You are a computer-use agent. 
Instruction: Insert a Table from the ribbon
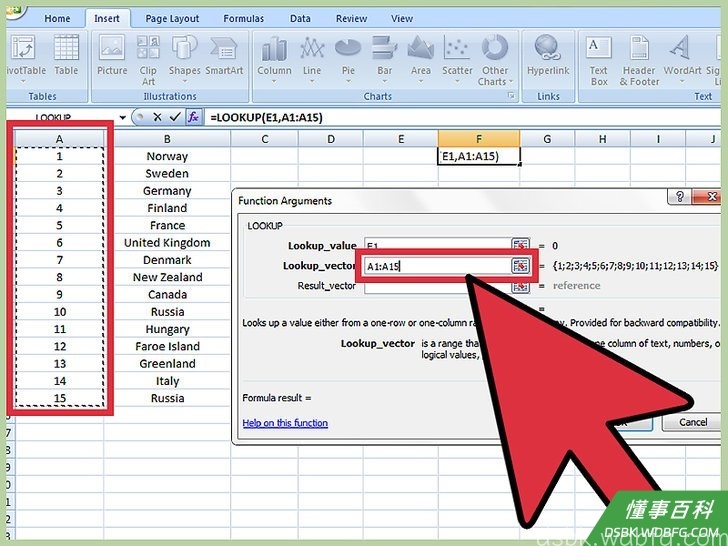coord(66,57)
